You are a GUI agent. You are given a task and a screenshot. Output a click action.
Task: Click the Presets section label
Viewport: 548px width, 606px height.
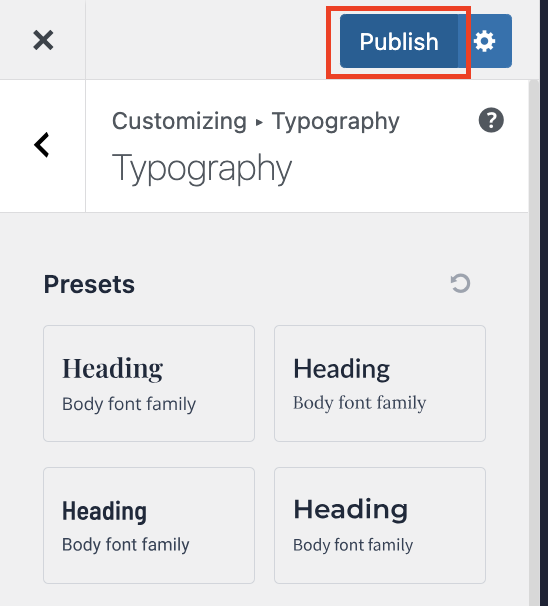coord(89,284)
